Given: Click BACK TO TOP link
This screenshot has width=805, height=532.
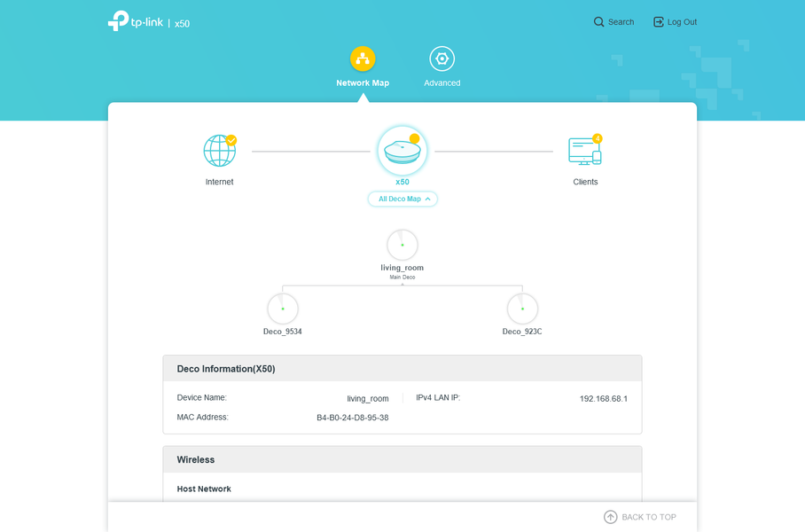Looking at the screenshot, I should [x=640, y=517].
